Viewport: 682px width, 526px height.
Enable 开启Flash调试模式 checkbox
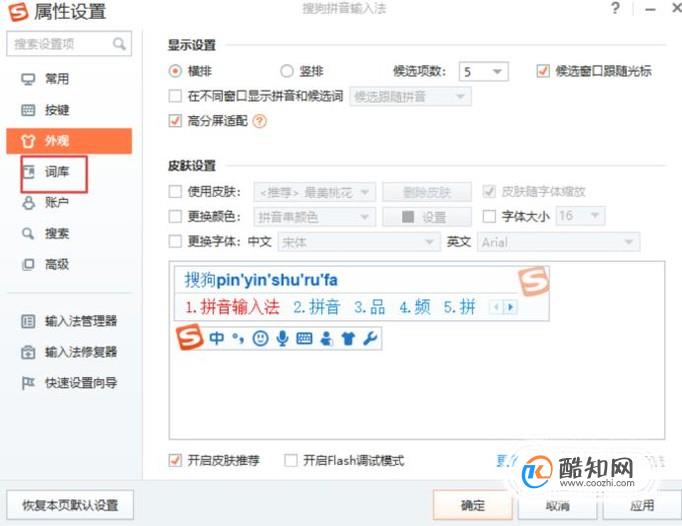coord(291,460)
